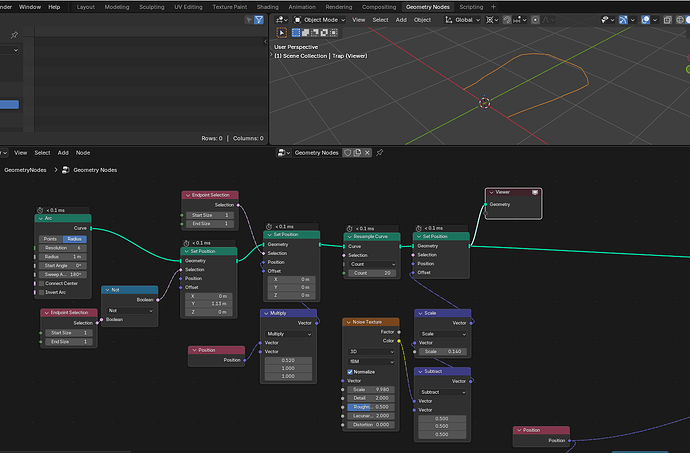690x453 pixels.
Task: Adjust Roughness slider in Noise Texture
Action: [371, 407]
